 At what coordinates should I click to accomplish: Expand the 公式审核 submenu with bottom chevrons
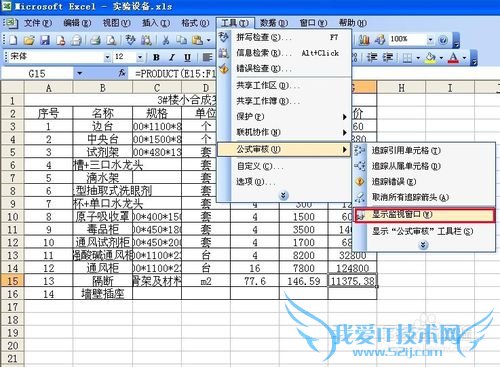[x=423, y=245]
